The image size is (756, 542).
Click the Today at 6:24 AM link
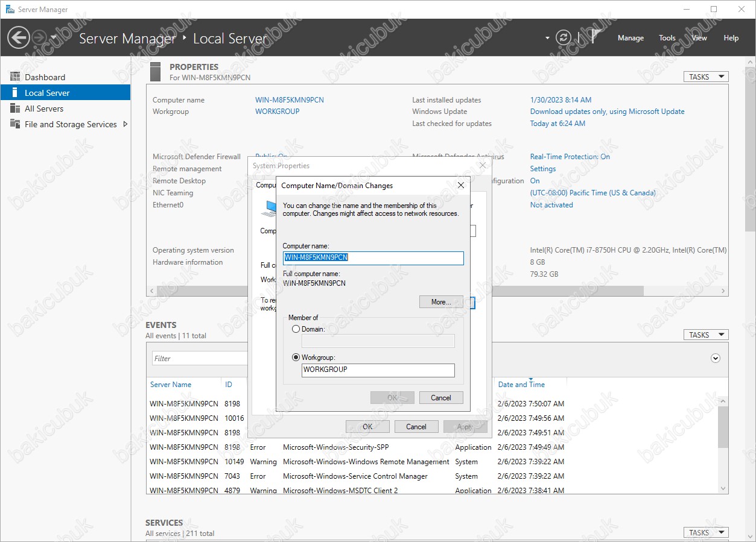click(x=557, y=124)
